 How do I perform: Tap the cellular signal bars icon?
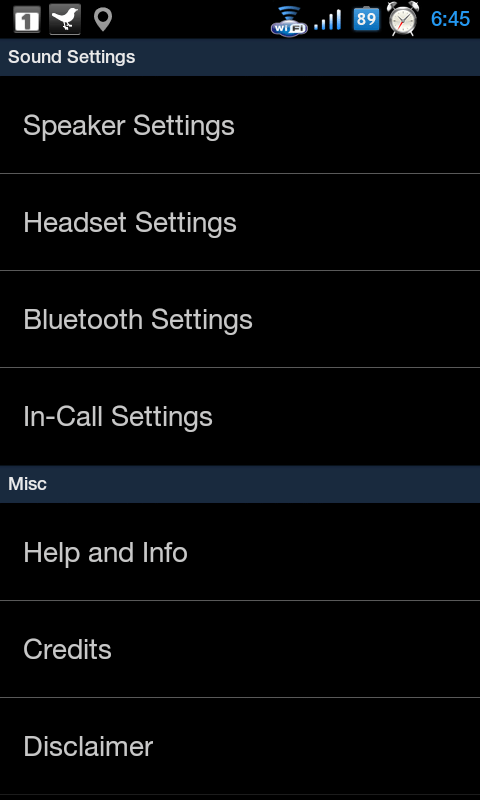(327, 20)
